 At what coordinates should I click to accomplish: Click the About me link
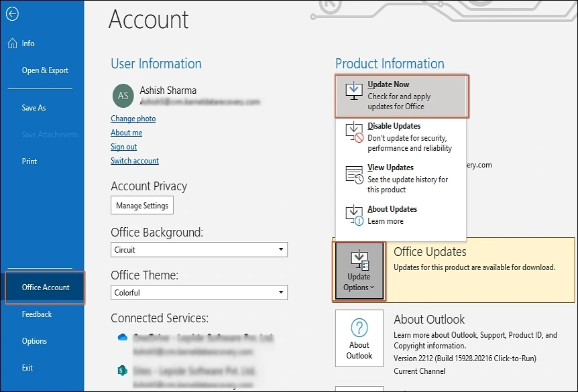(127, 133)
